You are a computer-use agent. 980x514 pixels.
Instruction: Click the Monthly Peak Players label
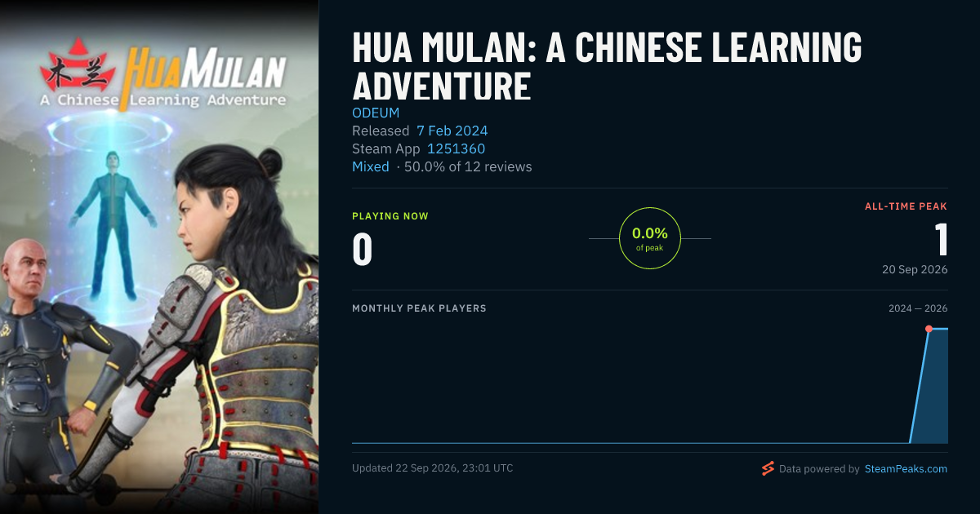coord(419,308)
